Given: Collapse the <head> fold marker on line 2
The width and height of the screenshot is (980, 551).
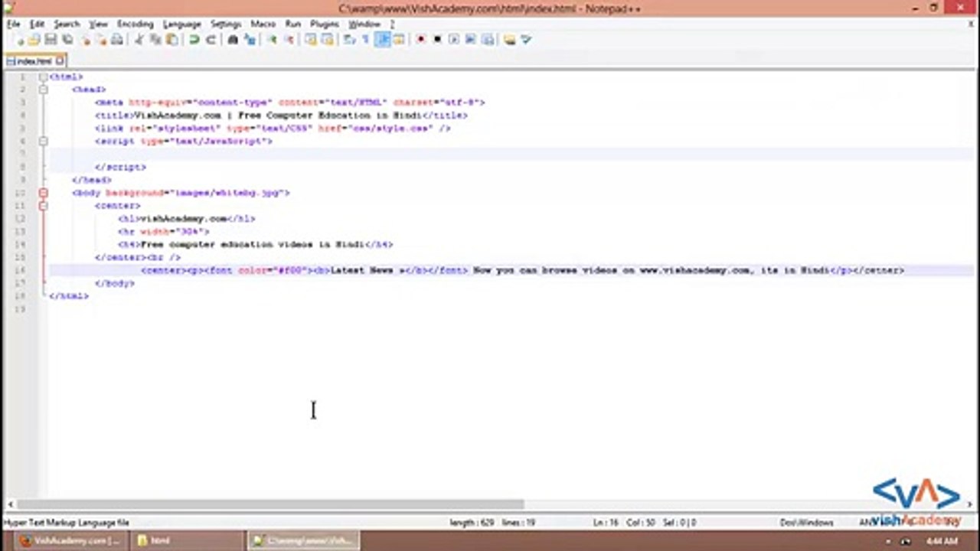Looking at the screenshot, I should [43, 90].
